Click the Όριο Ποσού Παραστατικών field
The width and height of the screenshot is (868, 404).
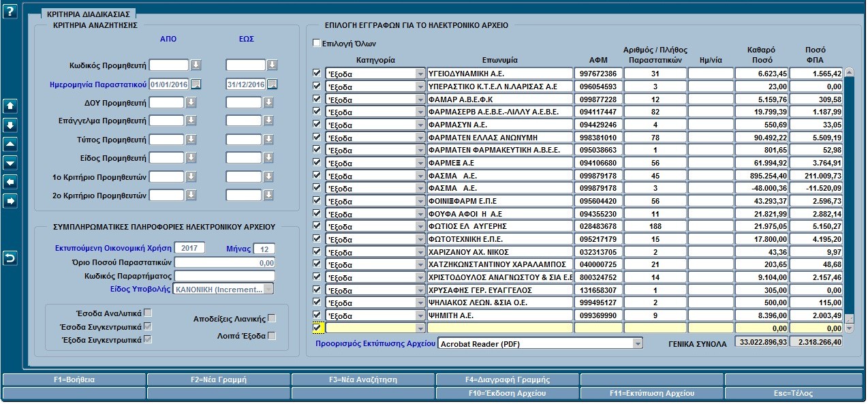(225, 262)
